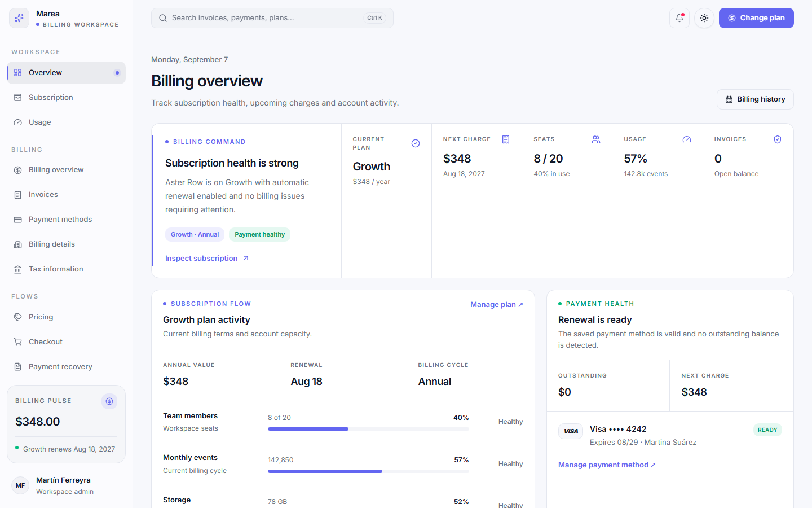The image size is (812, 508).
Task: Toggle the light/dark theme sun icon
Action: click(704, 18)
